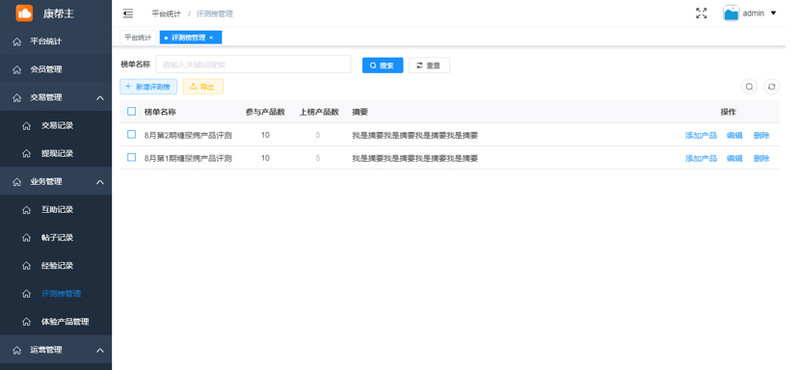The width and height of the screenshot is (800, 370).
Task: Collapse the 交易管理 menu chevron
Action: [x=100, y=97]
